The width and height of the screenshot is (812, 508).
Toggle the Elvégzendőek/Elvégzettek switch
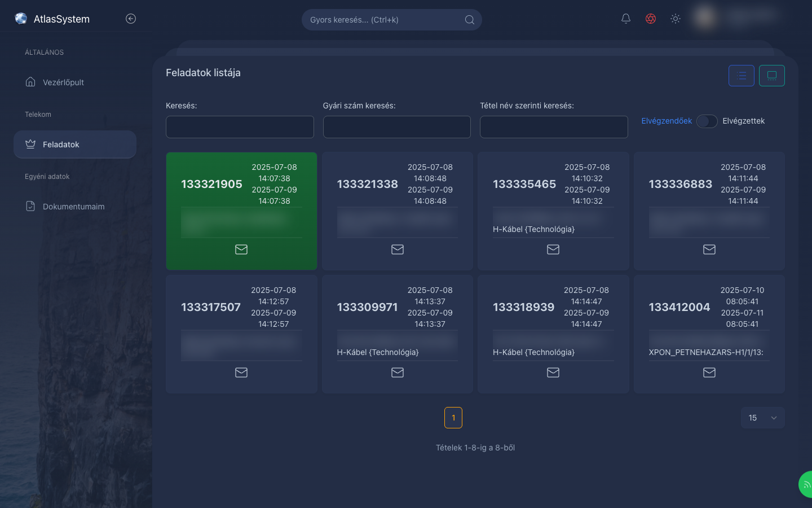707,121
